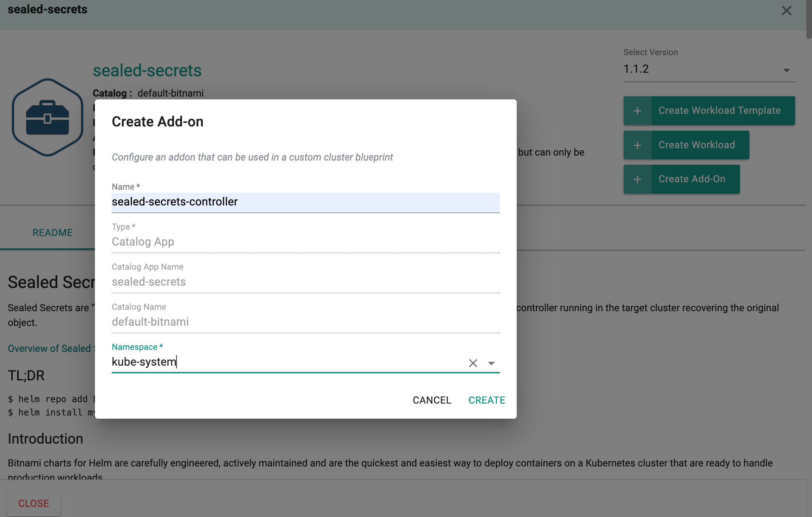Click the disabled Type Catalog App field

point(305,242)
